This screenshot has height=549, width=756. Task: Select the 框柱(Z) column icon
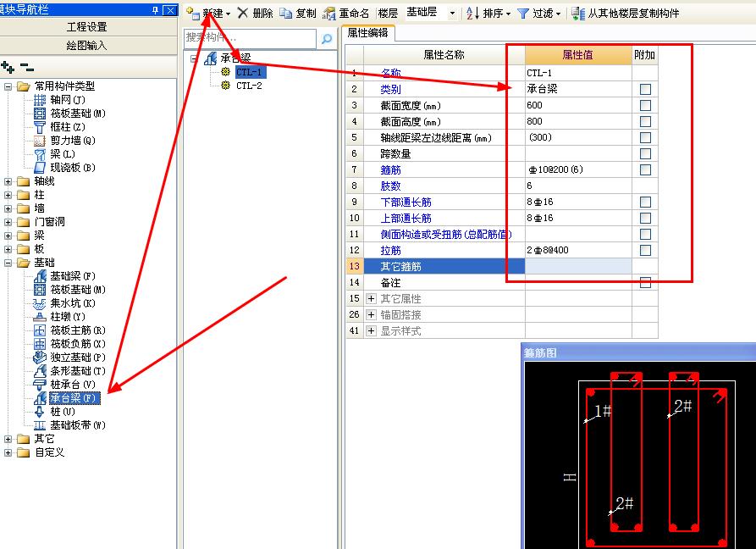click(40, 127)
